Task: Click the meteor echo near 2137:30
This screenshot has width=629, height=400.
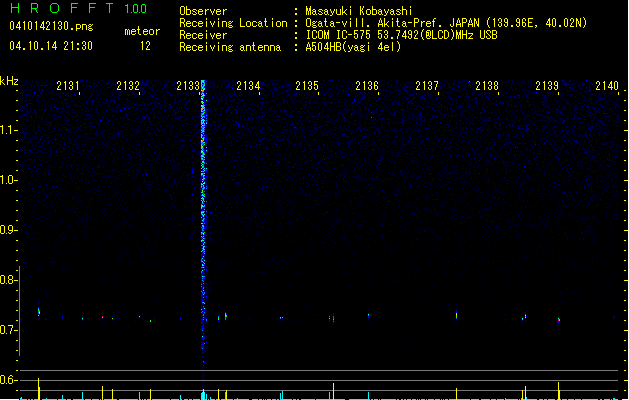Action: [x=457, y=315]
